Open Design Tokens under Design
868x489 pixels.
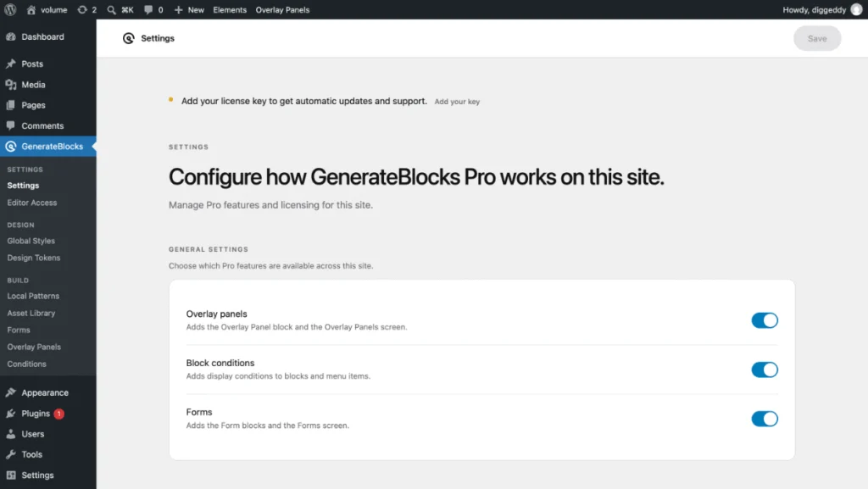(34, 258)
